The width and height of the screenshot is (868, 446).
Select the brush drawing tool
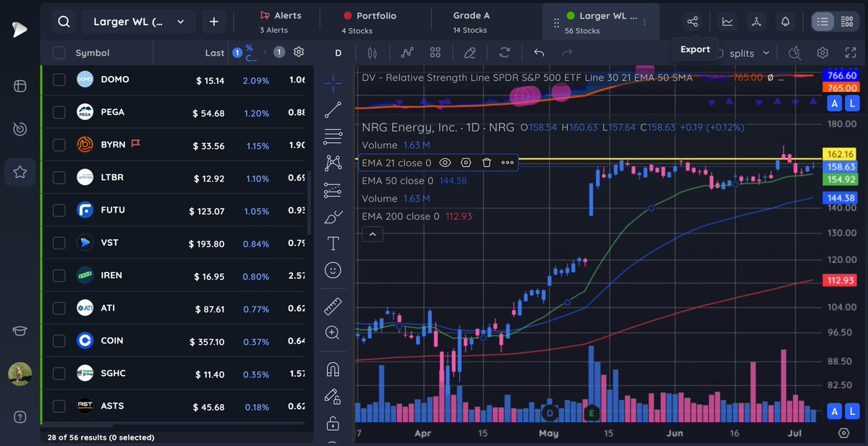tap(333, 216)
